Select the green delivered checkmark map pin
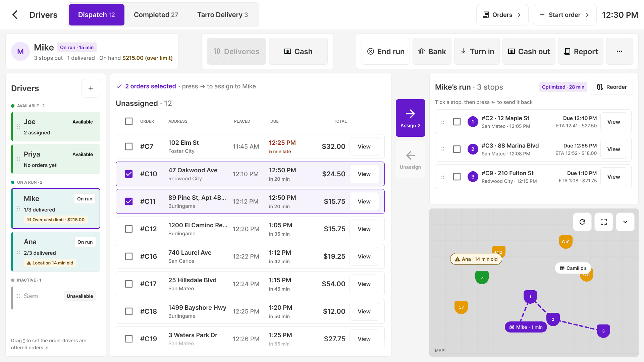 482,277
